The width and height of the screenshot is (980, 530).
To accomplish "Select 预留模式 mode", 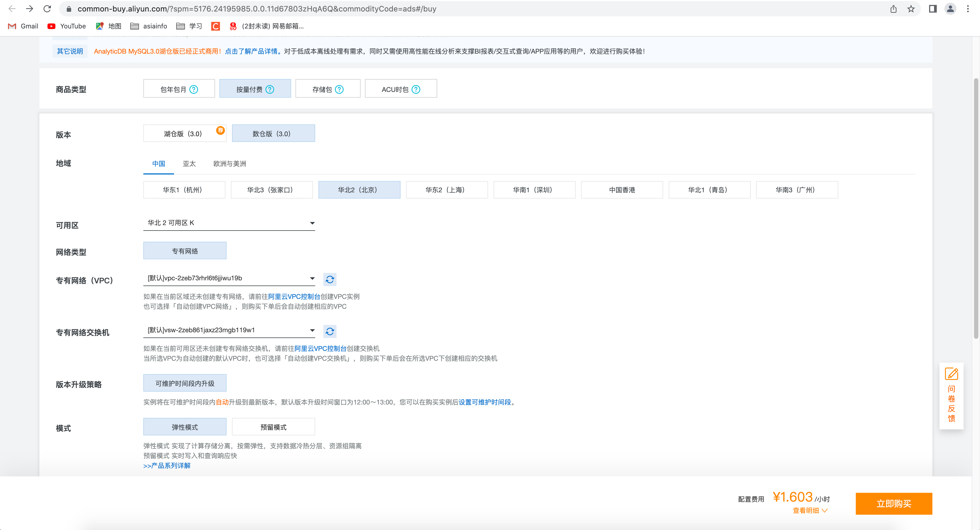I will click(274, 427).
